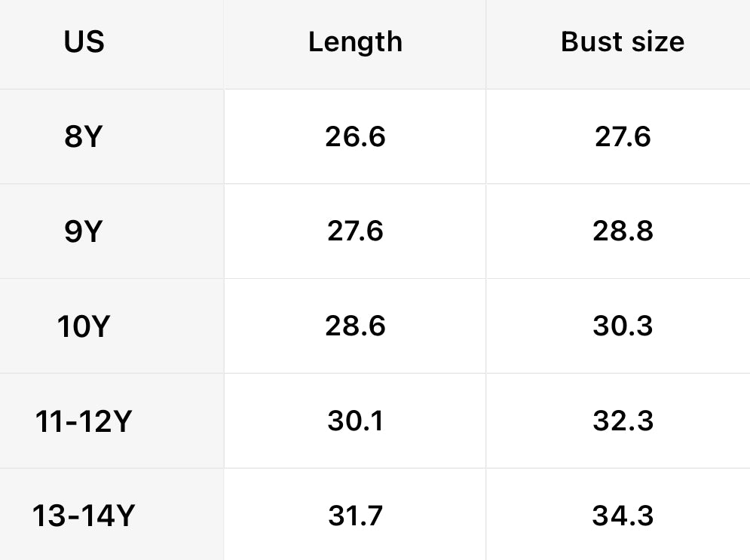This screenshot has height=560, width=750.
Task: Select the 13-14Y size row label
Action: point(84,516)
